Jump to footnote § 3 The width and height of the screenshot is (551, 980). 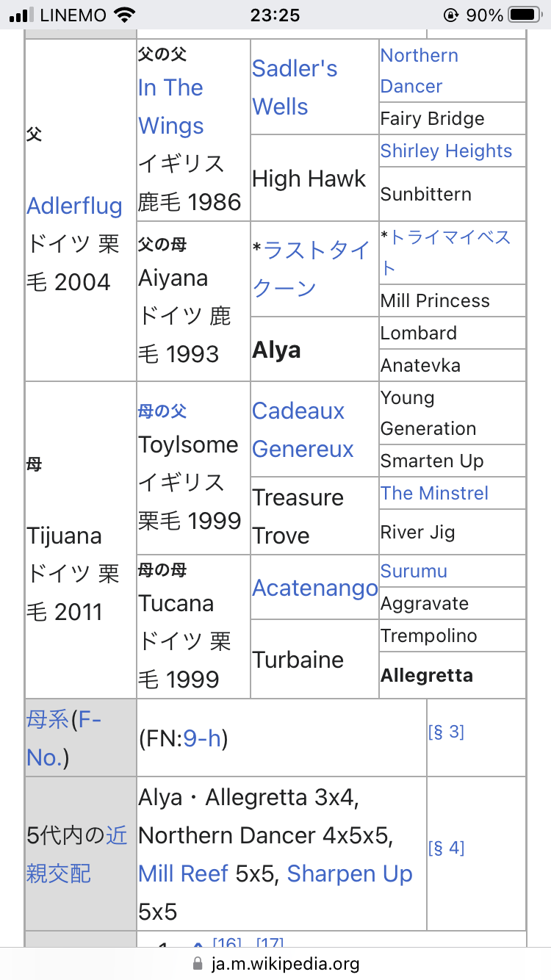pos(446,732)
